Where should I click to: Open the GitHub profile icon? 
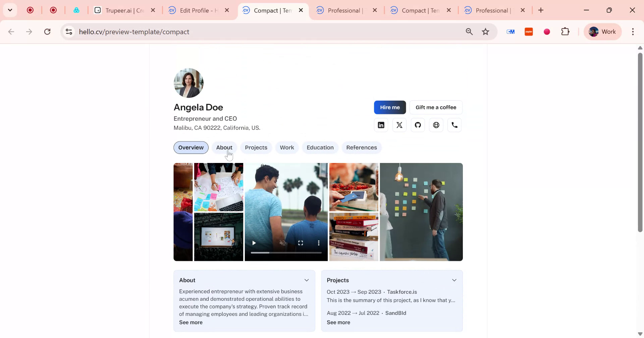pyautogui.click(x=418, y=125)
